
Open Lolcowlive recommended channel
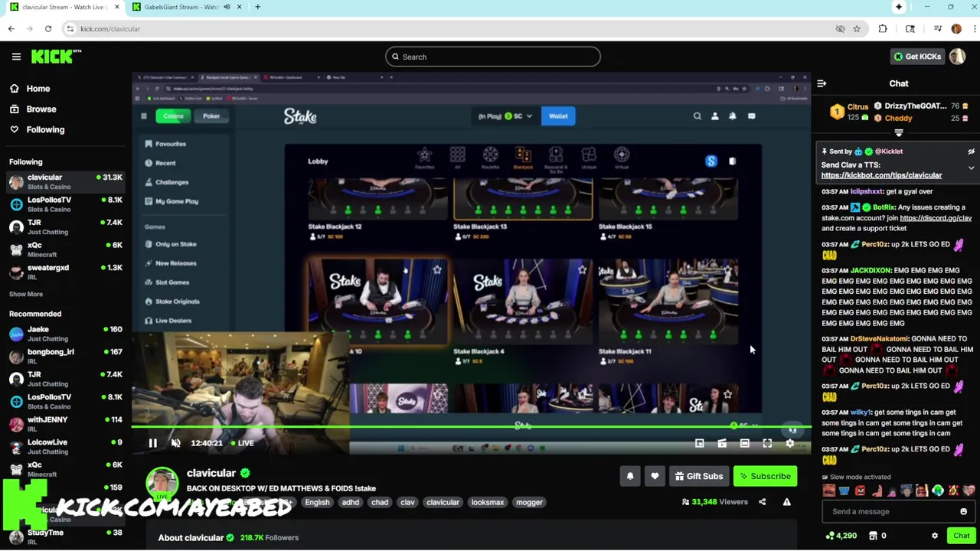click(66, 446)
